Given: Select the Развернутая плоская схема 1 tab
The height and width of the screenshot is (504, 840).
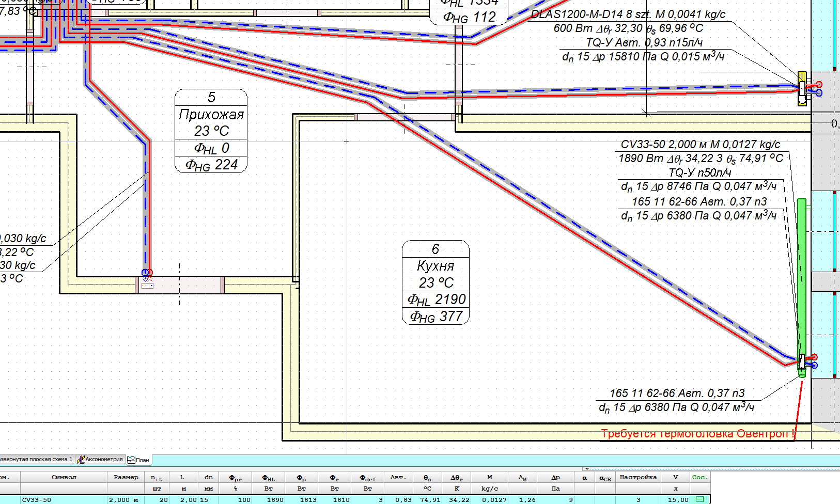Looking at the screenshot, I should pyautogui.click(x=36, y=459).
